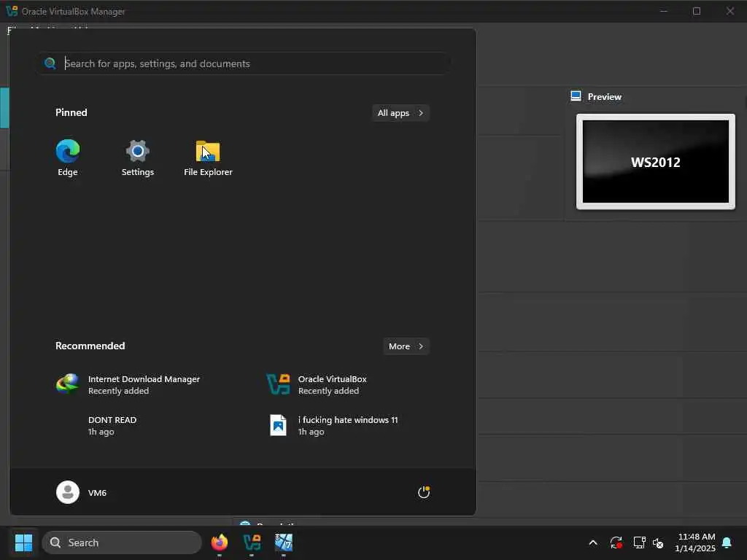The width and height of the screenshot is (747, 560).
Task: Open the notification bell
Action: [727, 542]
